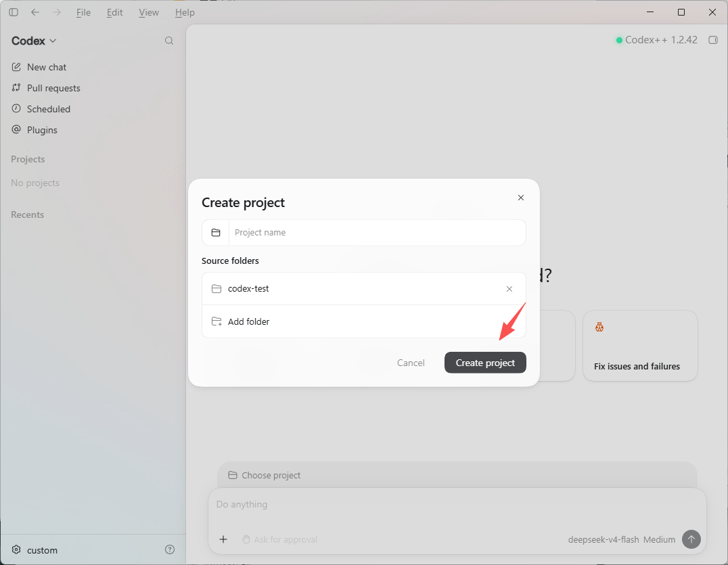The height and width of the screenshot is (565, 728).
Task: Focus the Project name input field
Action: (x=377, y=233)
